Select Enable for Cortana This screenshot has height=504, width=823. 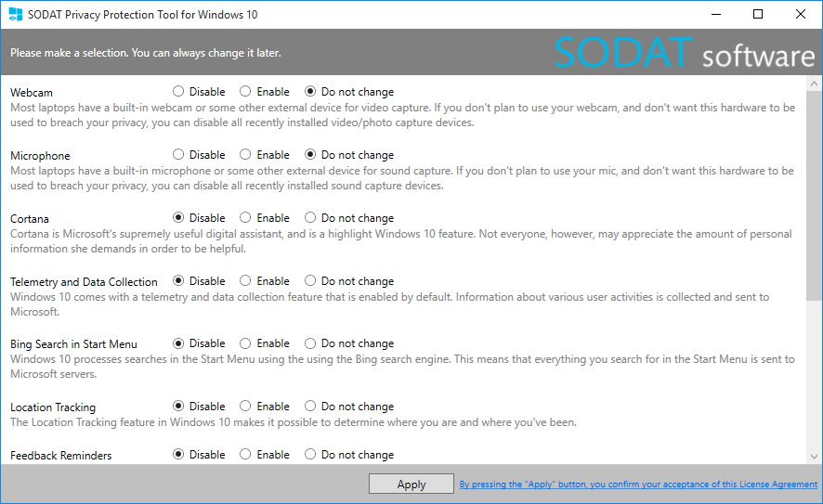(265, 217)
